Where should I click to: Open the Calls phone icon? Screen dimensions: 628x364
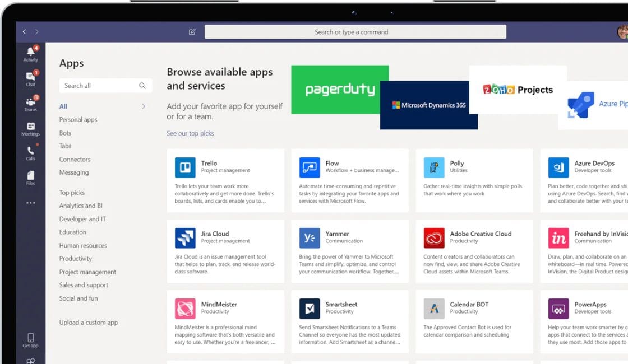[x=30, y=152]
